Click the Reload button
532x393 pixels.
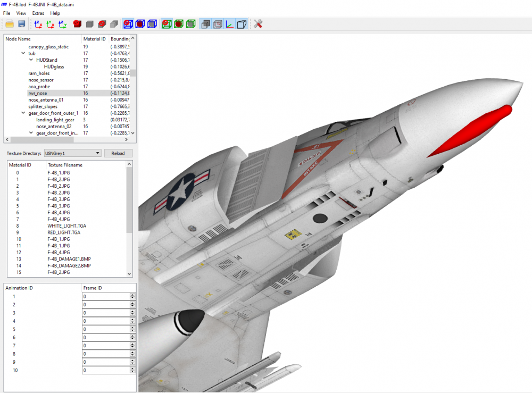pyautogui.click(x=118, y=153)
